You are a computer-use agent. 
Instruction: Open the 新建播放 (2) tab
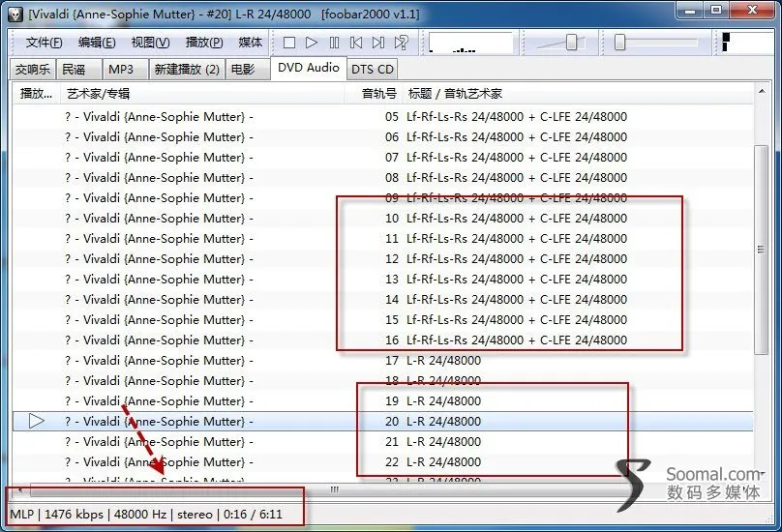187,70
